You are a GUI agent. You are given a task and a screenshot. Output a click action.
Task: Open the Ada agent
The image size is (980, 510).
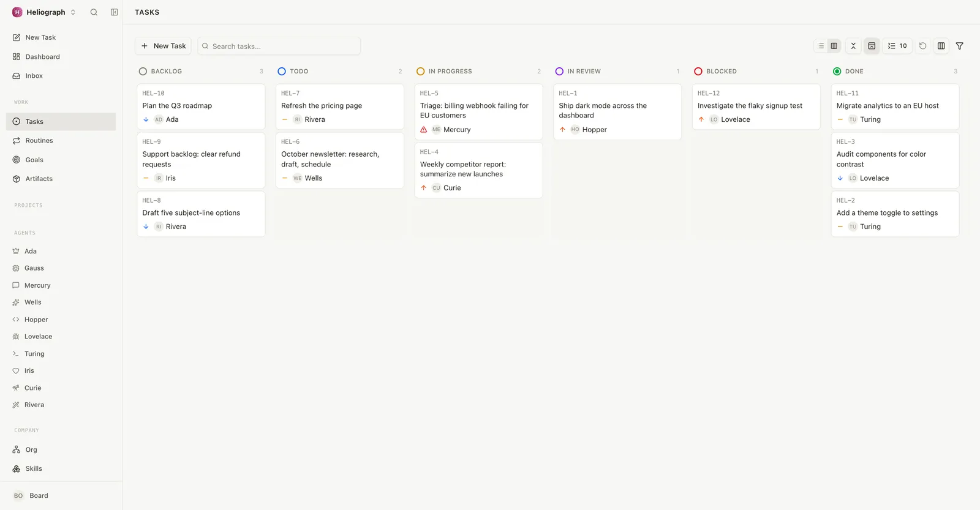pos(61,251)
